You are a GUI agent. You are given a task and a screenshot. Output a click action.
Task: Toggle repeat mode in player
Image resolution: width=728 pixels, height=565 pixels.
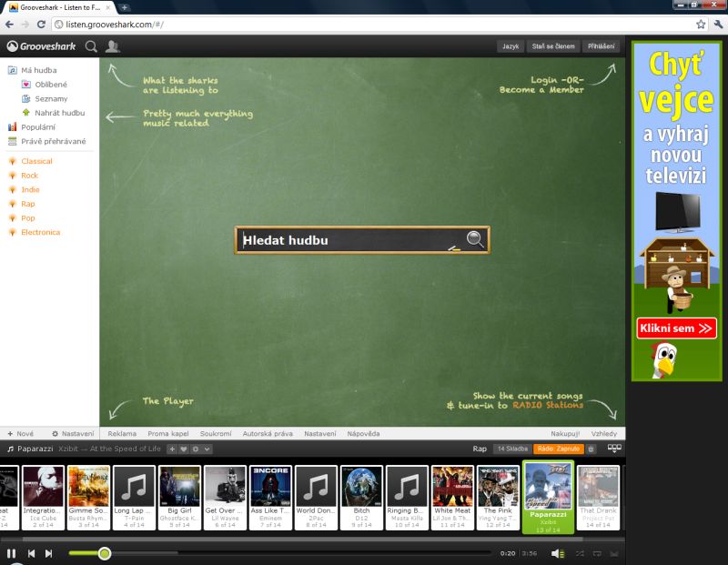click(x=597, y=553)
